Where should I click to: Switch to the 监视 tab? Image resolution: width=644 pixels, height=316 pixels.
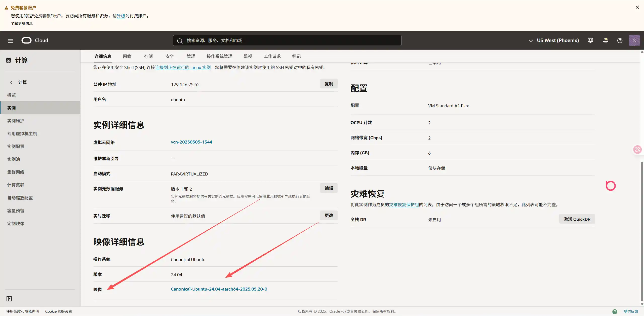pos(248,56)
